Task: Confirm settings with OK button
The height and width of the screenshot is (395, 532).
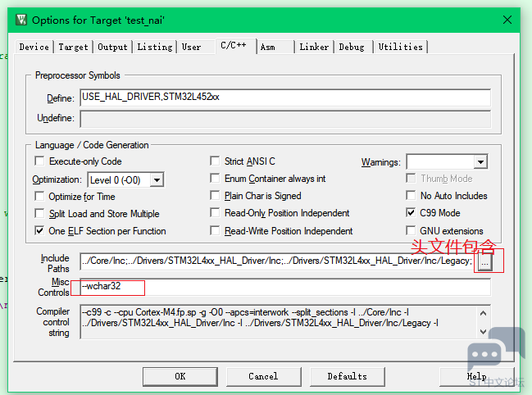Action: click(180, 376)
